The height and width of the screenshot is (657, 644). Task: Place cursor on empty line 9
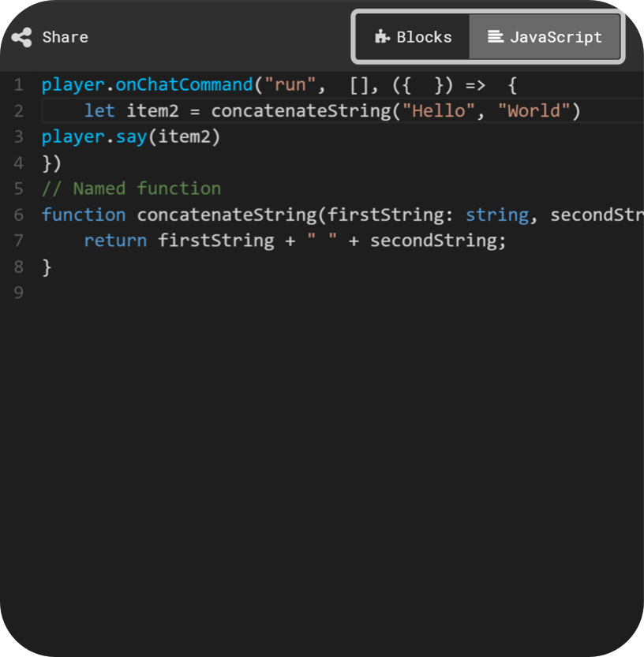(237, 293)
